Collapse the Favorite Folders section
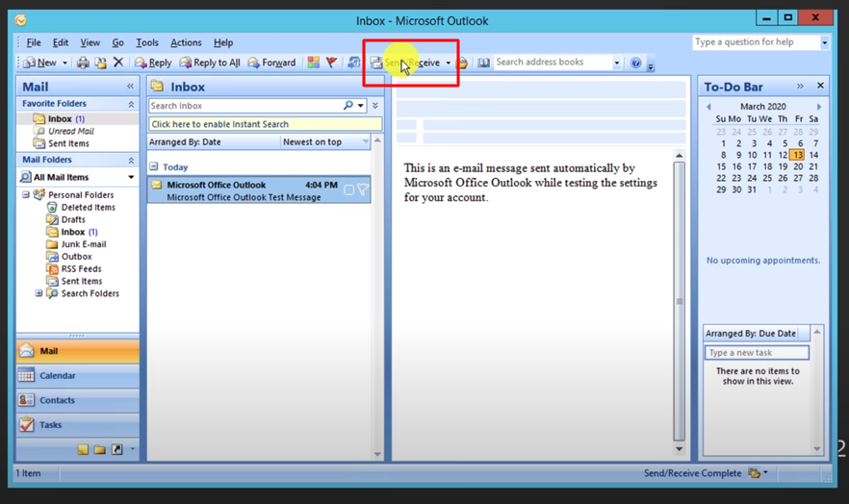Screen dimensions: 849x504 tap(131, 104)
